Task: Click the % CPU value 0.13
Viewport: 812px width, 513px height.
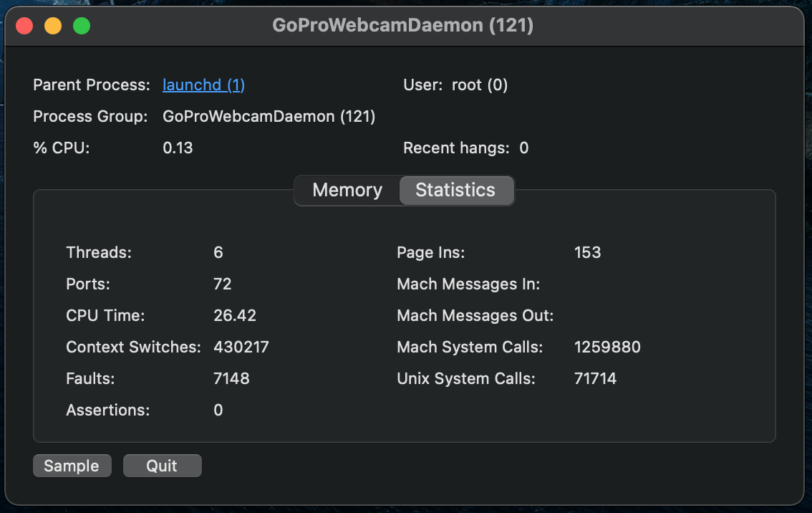Action: tap(178, 148)
